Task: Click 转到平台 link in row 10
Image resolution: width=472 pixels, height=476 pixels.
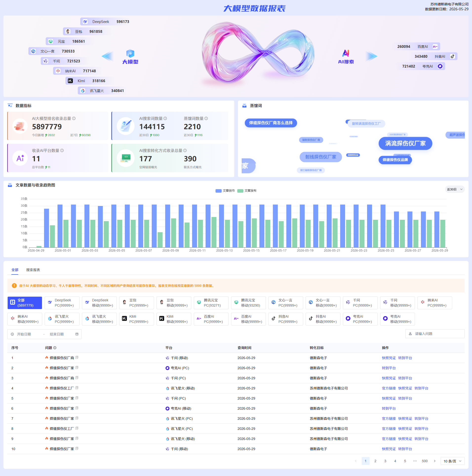Action: coord(405,449)
